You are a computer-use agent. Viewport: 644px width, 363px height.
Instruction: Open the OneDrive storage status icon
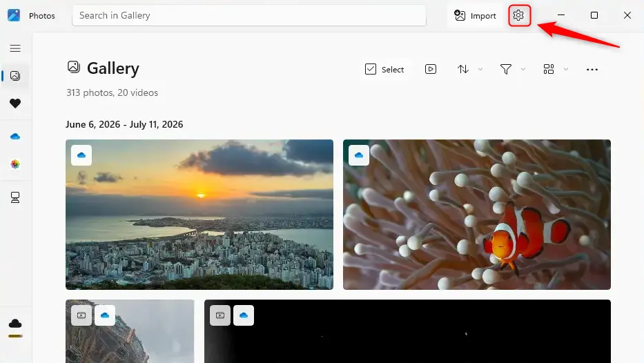tap(15, 324)
